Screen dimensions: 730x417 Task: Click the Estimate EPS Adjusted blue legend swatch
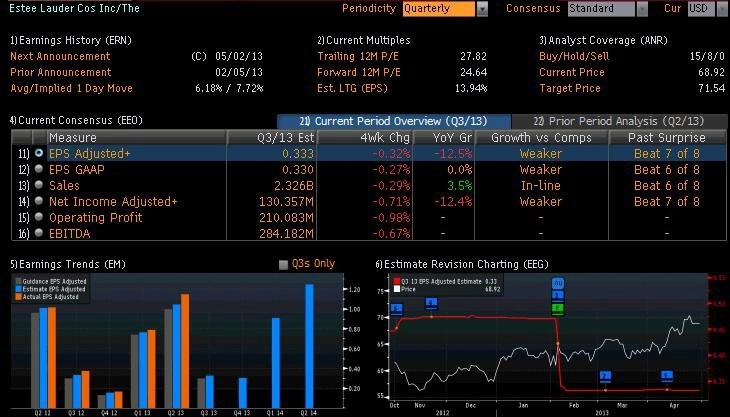point(19,289)
